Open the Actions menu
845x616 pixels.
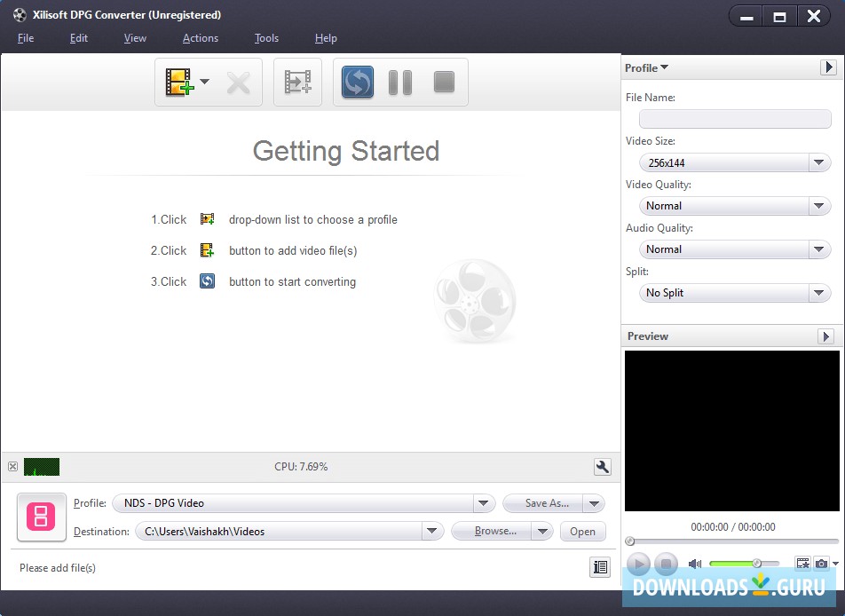coord(200,38)
